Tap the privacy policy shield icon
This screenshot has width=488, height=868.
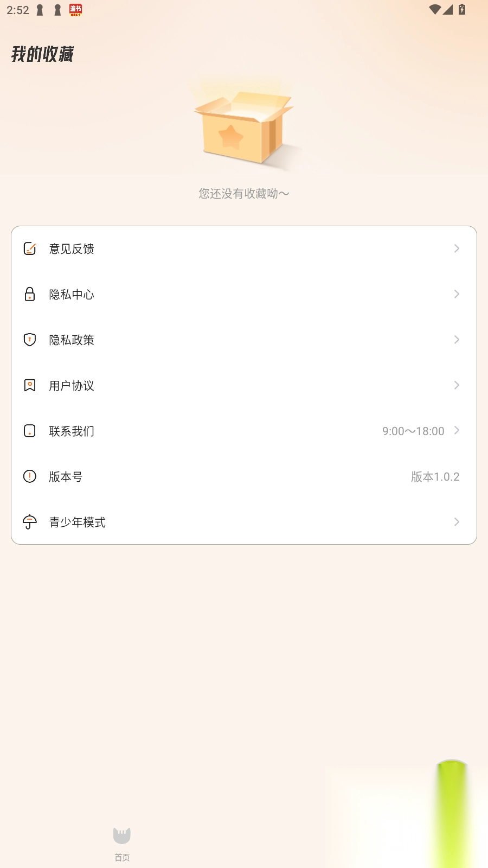pos(30,340)
